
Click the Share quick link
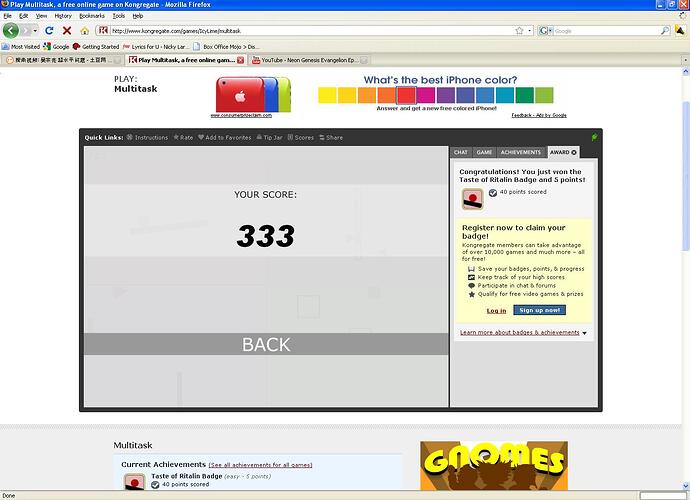point(331,137)
